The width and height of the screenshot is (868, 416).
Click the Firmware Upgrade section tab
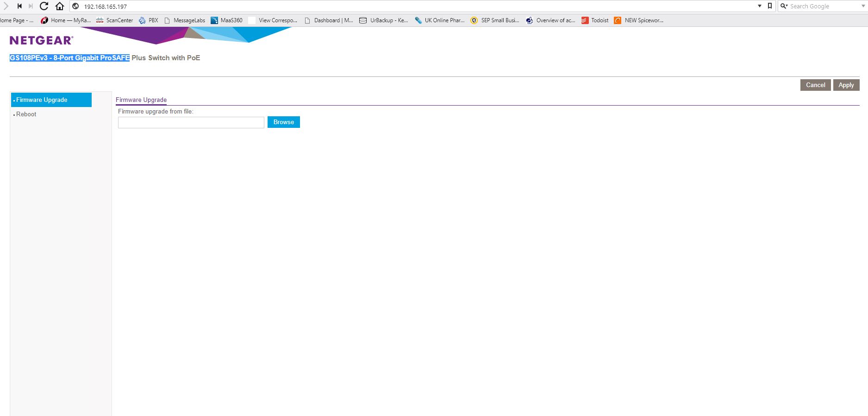pyautogui.click(x=141, y=100)
